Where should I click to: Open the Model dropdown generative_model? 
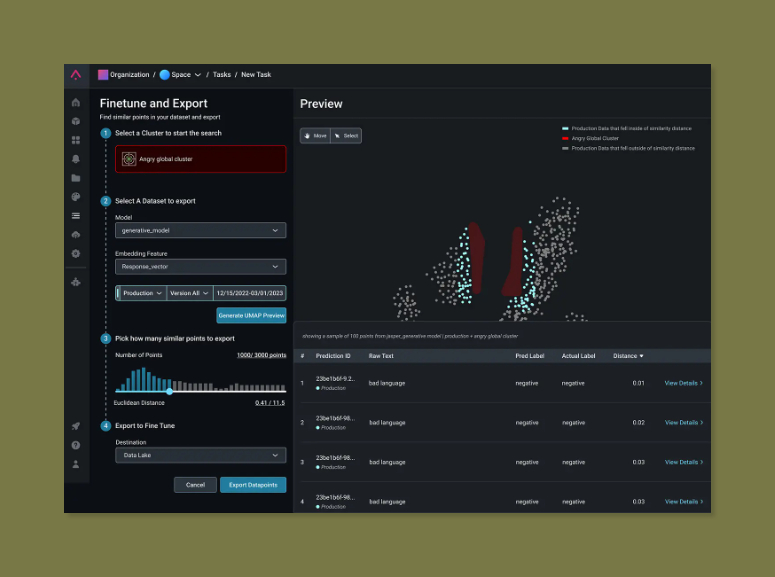(x=201, y=230)
